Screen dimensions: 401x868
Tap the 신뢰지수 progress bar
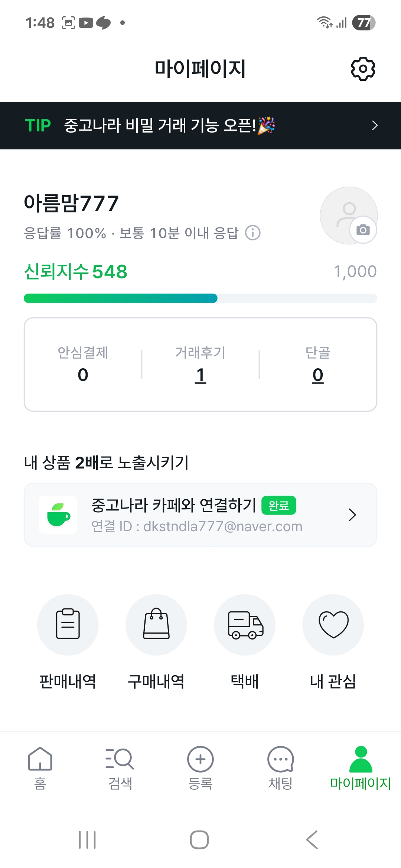click(200, 298)
